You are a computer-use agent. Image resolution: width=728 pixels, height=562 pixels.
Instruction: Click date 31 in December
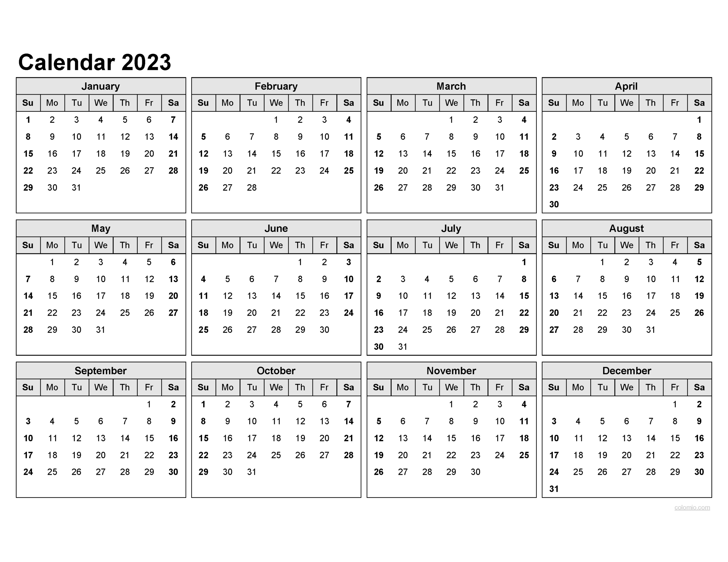tap(555, 491)
